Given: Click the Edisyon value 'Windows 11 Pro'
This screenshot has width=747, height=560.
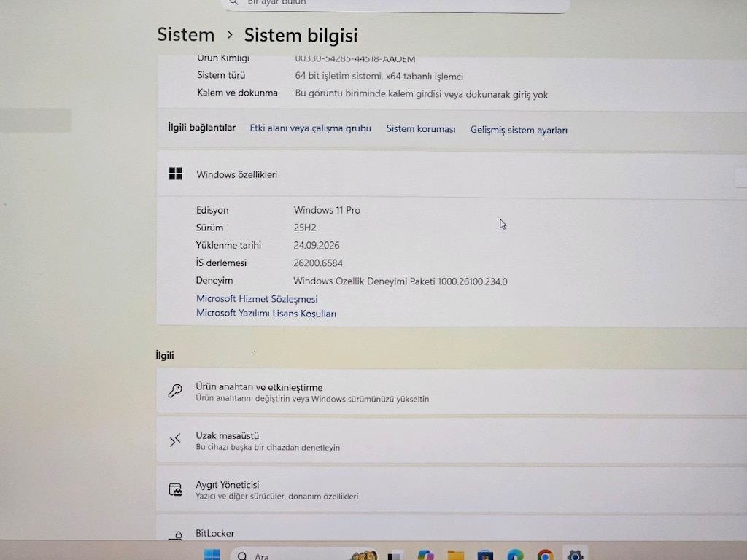Looking at the screenshot, I should pos(327,210).
